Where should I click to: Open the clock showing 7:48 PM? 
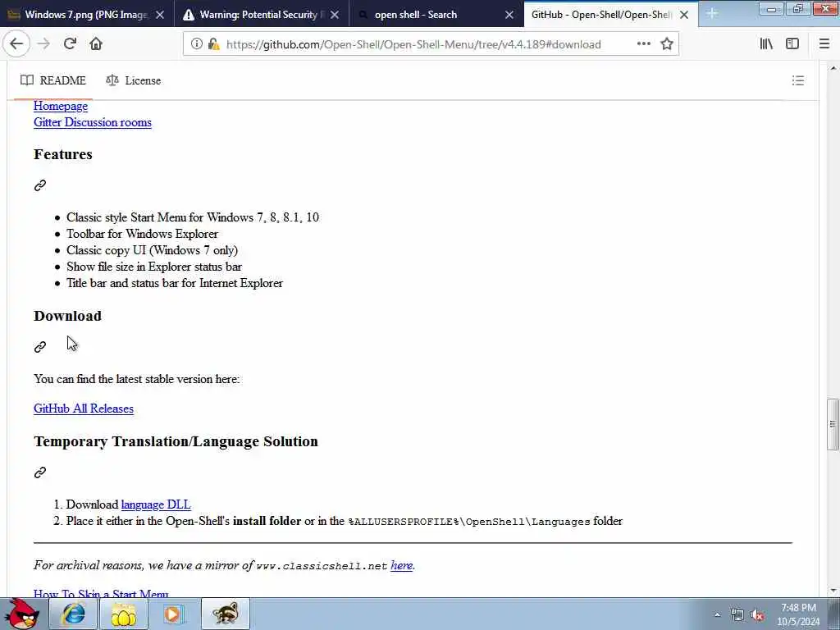[798, 614]
